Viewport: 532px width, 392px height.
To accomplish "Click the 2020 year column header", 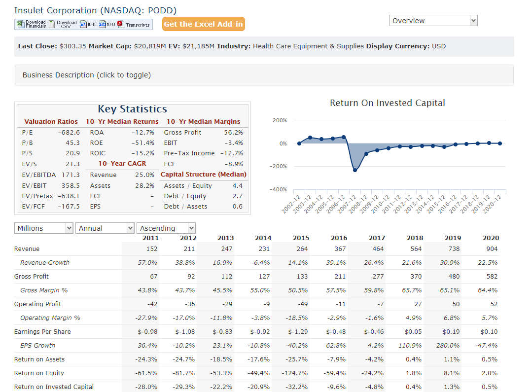I will click(491, 238).
